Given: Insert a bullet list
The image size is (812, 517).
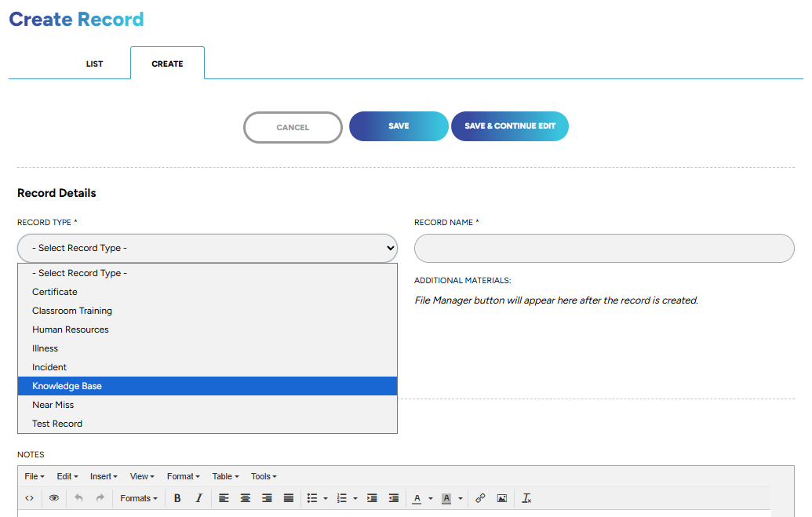Looking at the screenshot, I should coord(312,498).
